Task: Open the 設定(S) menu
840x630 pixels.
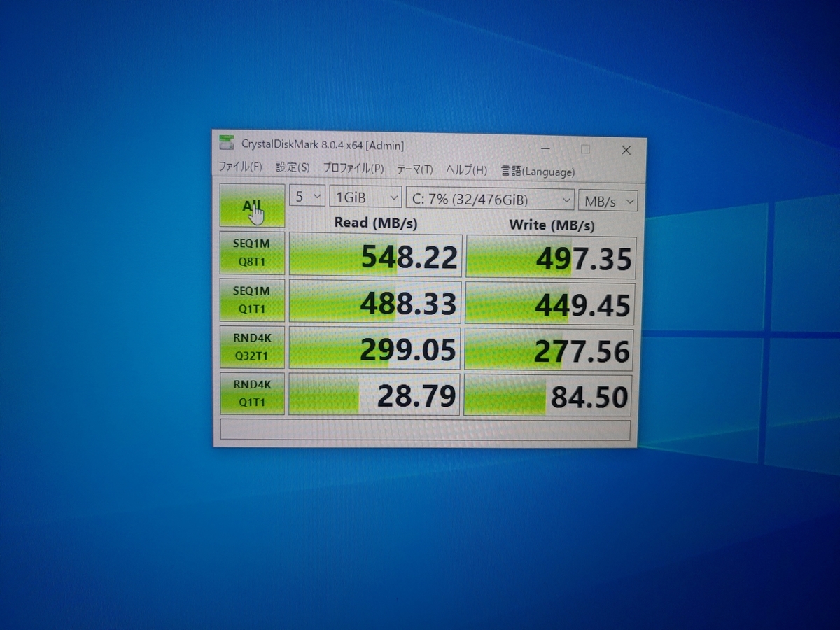Action: point(293,167)
